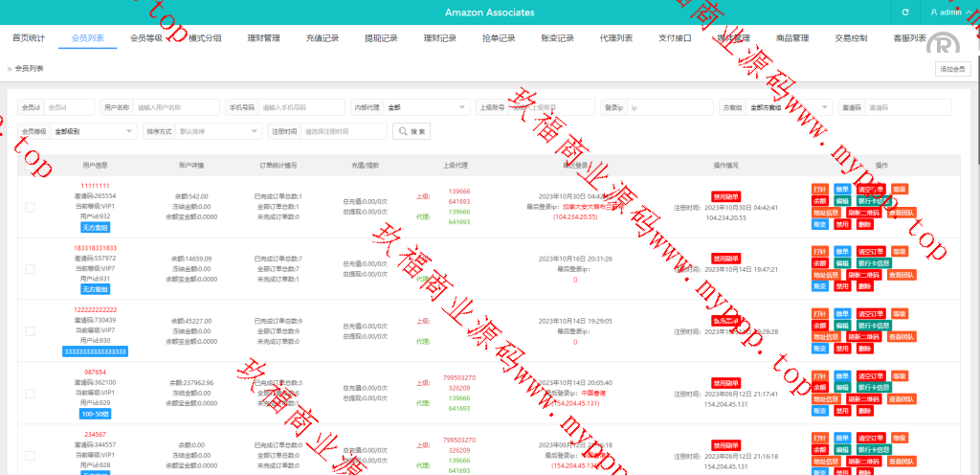980x475 pixels.
Task: Click blue 做单 button in first row
Action: click(x=841, y=189)
